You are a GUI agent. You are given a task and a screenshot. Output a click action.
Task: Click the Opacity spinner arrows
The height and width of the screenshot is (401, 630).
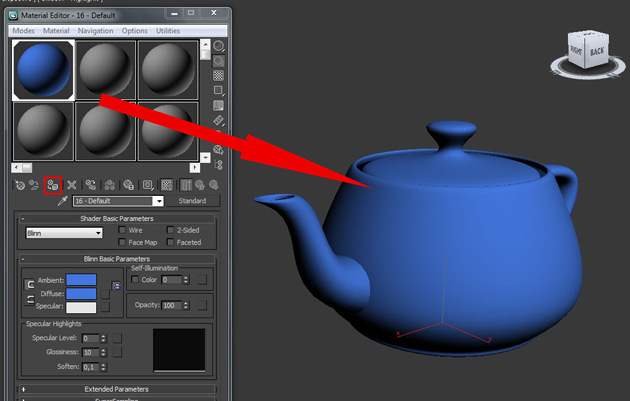pyautogui.click(x=186, y=305)
